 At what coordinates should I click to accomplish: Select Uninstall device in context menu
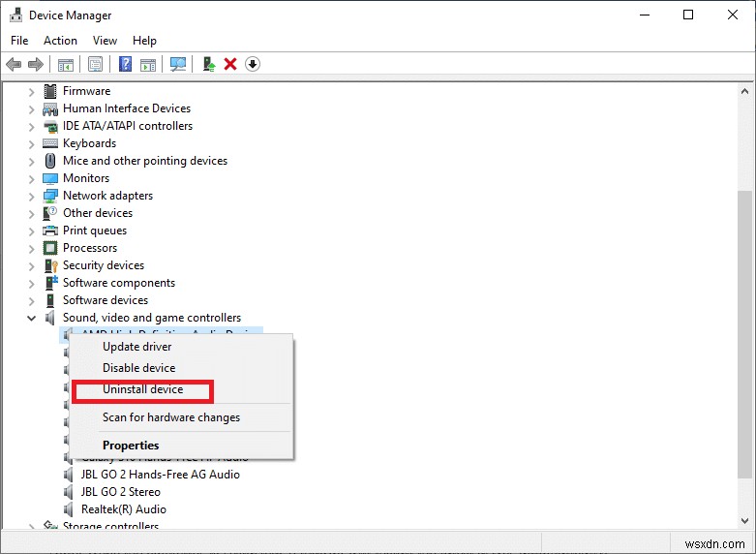pos(181,389)
